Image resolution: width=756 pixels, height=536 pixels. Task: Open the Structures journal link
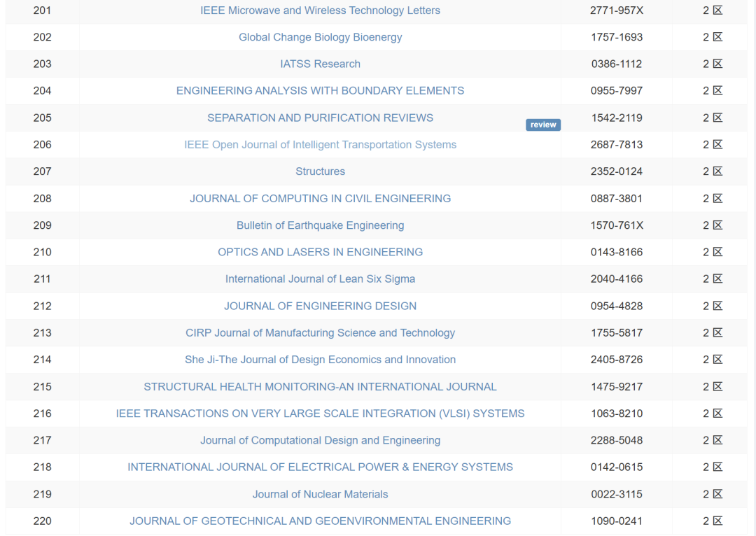(x=320, y=171)
